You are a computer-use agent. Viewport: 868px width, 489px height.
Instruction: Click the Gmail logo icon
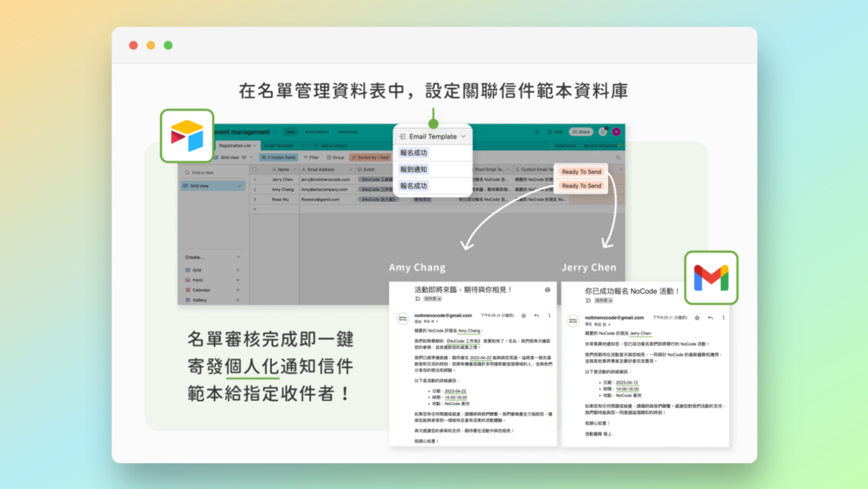point(712,277)
